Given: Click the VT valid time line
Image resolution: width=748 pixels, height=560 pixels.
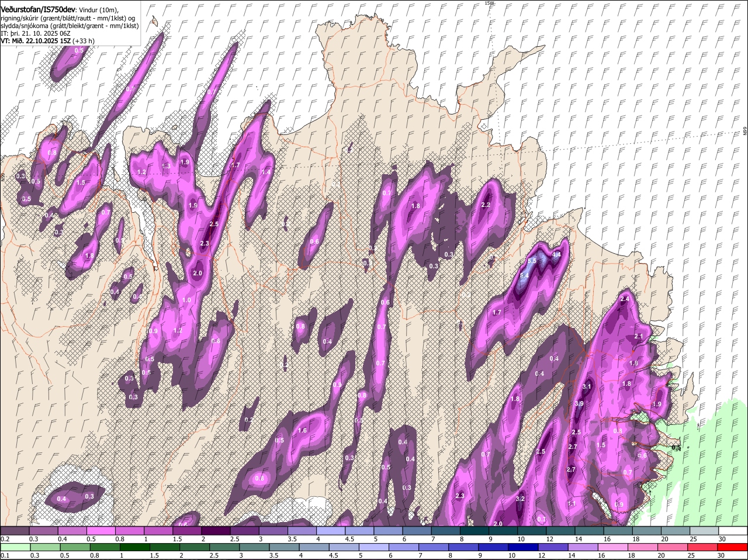Looking at the screenshot, I should click(48, 41).
